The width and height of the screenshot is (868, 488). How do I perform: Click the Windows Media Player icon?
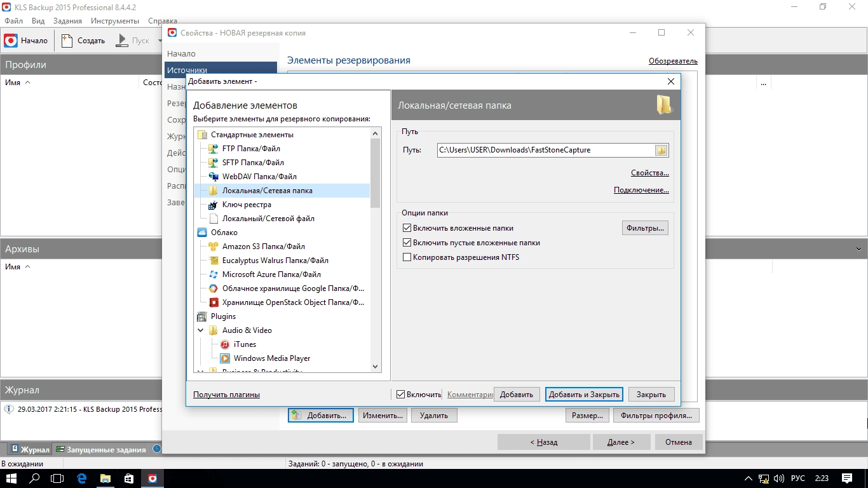coord(225,358)
